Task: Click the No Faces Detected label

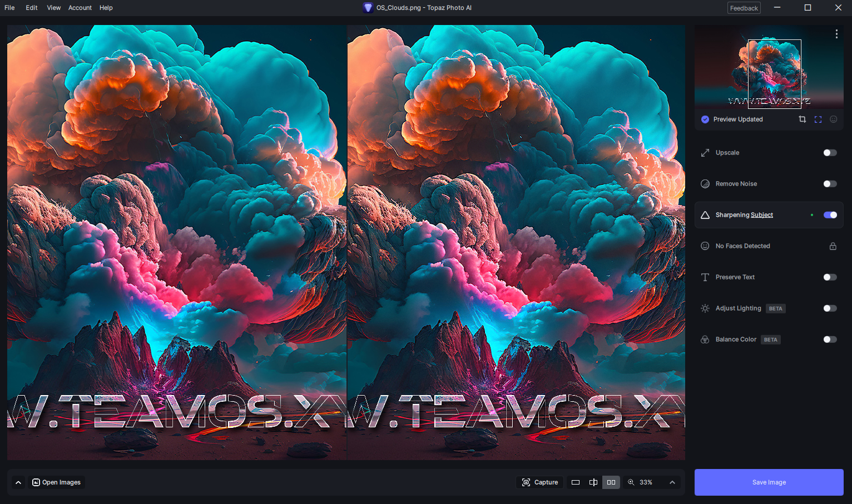Action: [x=743, y=246]
